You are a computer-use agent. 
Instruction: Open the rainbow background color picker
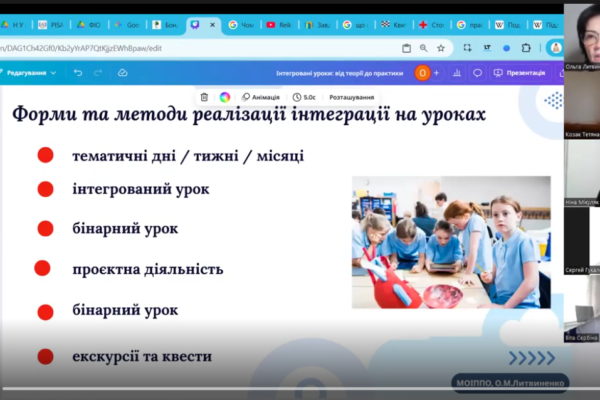tap(225, 97)
